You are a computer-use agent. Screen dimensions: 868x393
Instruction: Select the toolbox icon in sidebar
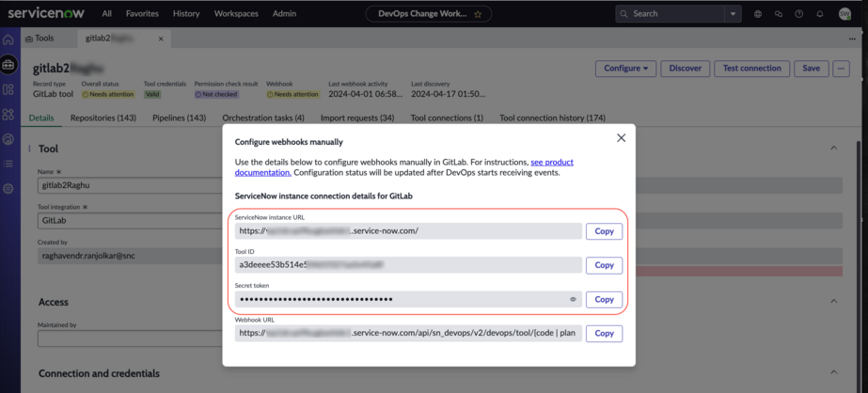8,65
